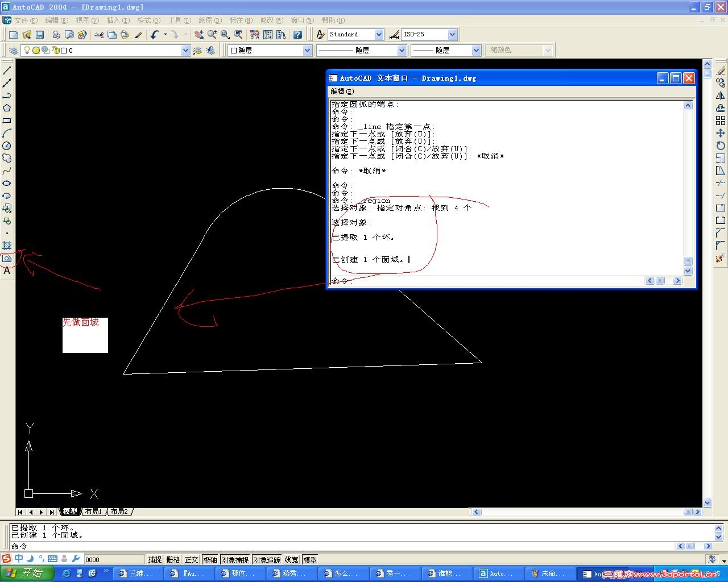Select the Copy Object modify tool

click(x=721, y=83)
